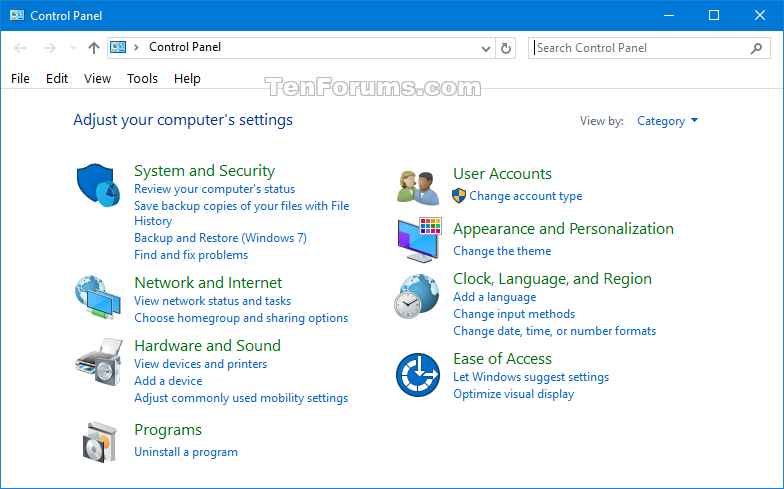
Task: Go up one level with up arrow
Action: [x=94, y=48]
